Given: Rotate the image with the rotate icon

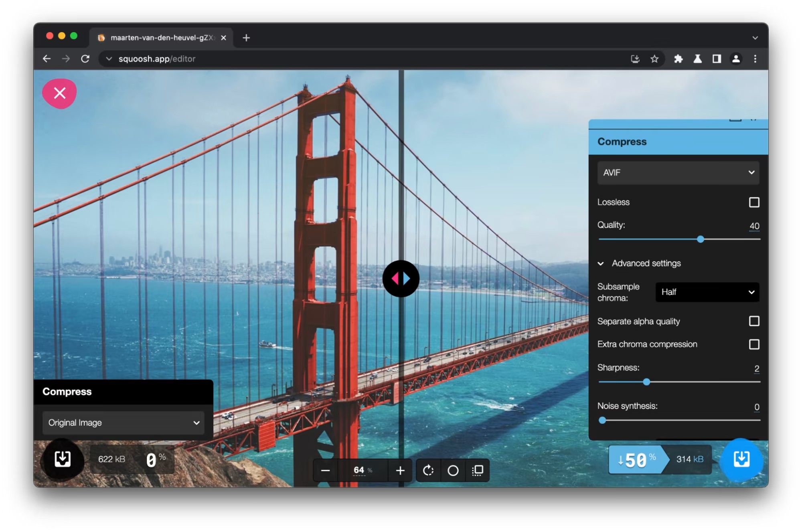Looking at the screenshot, I should coord(428,470).
